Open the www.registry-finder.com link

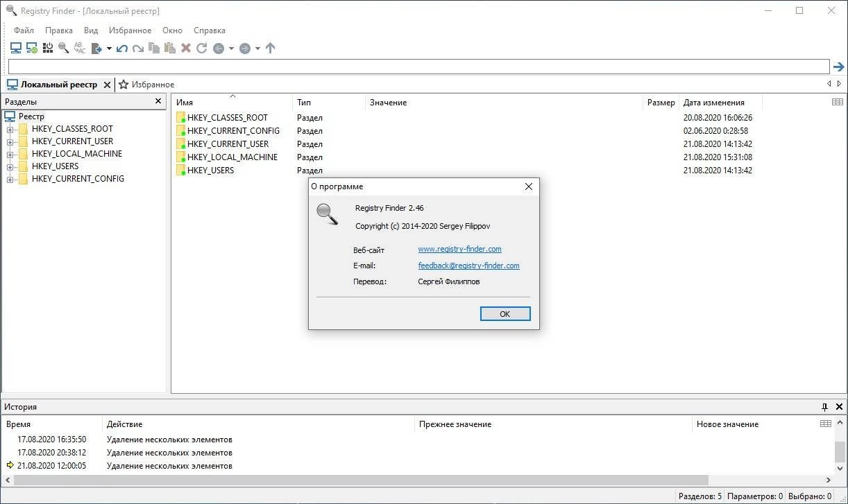[459, 249]
